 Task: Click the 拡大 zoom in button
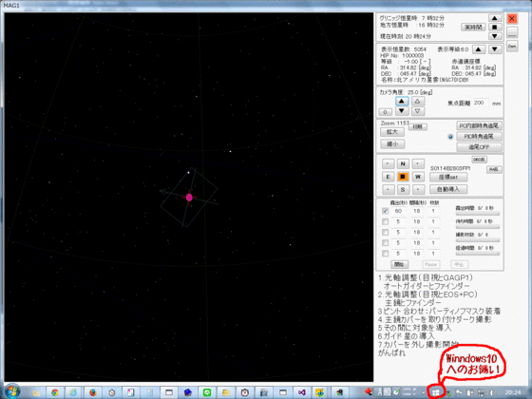[391, 132]
